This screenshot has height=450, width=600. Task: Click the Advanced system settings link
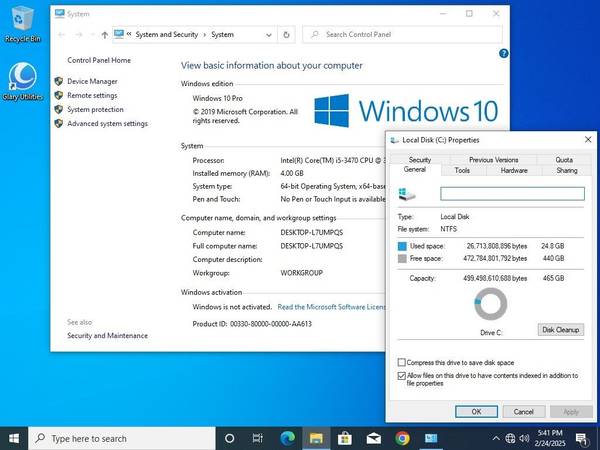point(107,124)
